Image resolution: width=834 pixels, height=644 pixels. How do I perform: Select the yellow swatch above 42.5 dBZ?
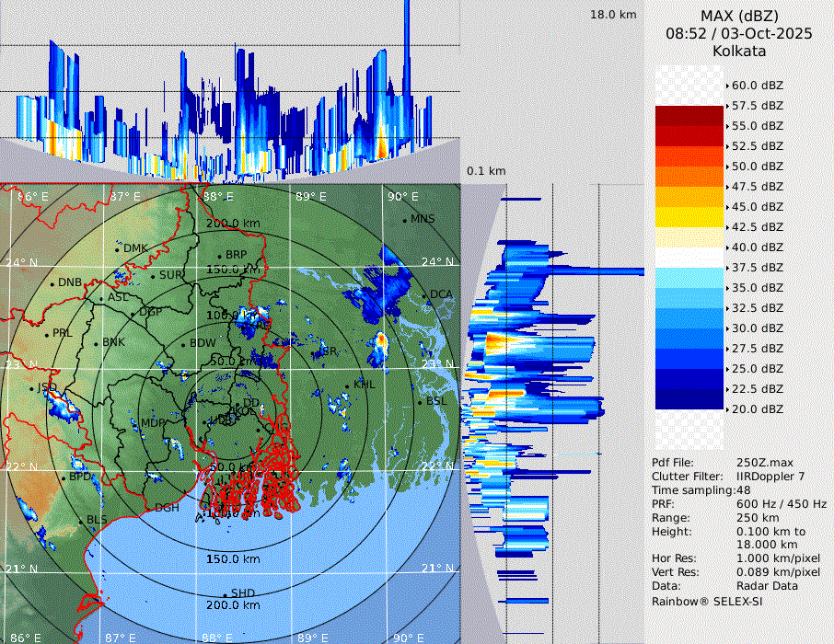coord(689,216)
